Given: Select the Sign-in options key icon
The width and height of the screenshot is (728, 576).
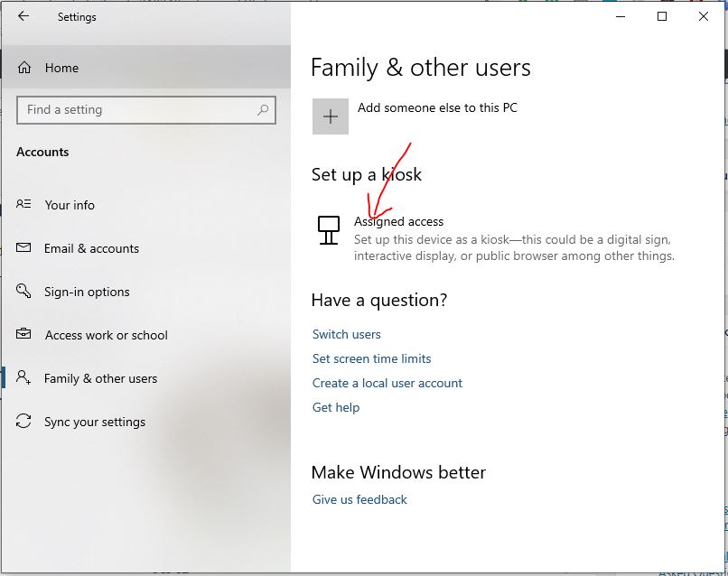Looking at the screenshot, I should click(x=22, y=292).
